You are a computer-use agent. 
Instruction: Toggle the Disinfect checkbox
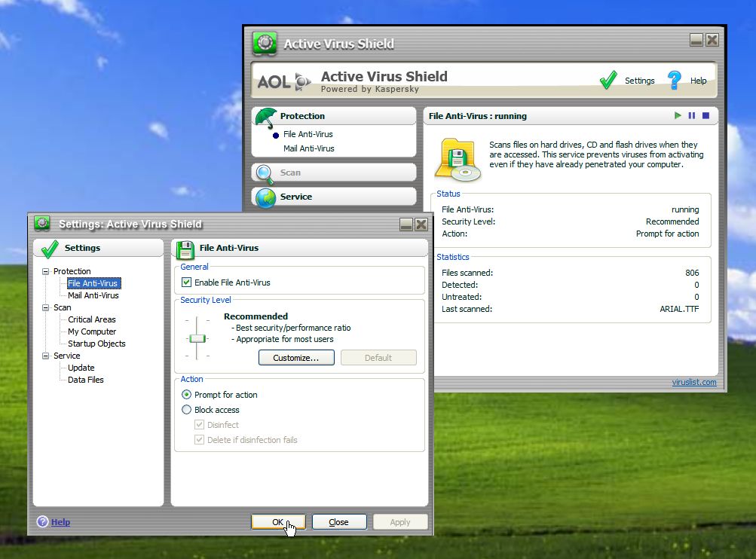[199, 425]
